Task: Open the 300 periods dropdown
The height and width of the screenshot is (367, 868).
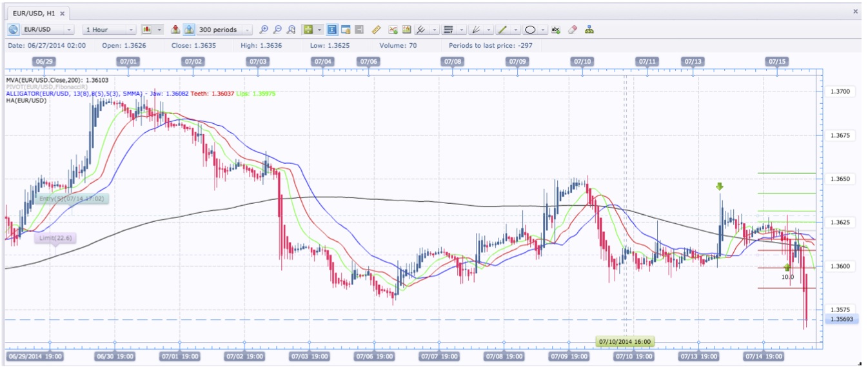Action: (224, 30)
